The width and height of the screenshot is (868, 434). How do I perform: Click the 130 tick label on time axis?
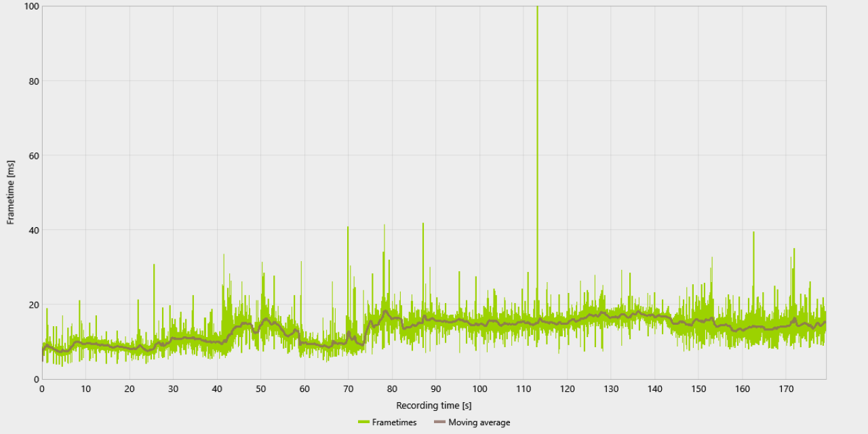click(611, 389)
